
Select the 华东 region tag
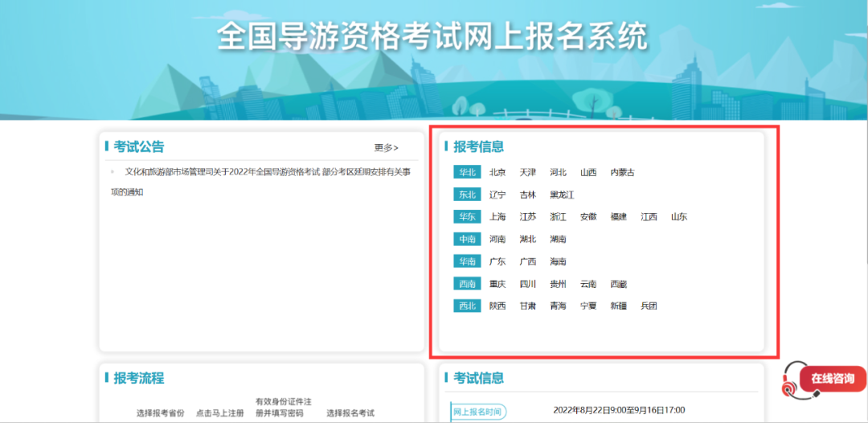[467, 216]
